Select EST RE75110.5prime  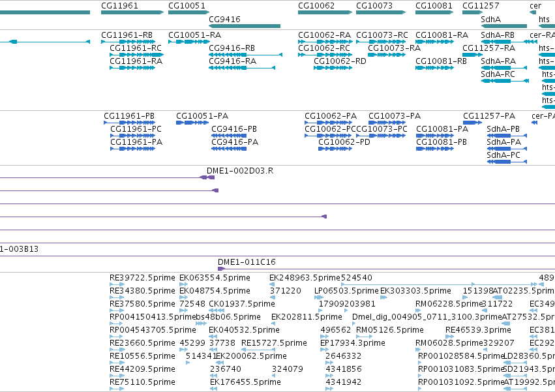[x=117, y=389]
